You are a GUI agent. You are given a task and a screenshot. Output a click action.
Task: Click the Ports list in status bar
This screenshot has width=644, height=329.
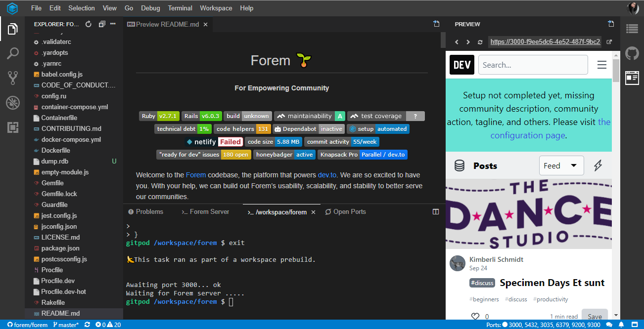[x=544, y=325]
